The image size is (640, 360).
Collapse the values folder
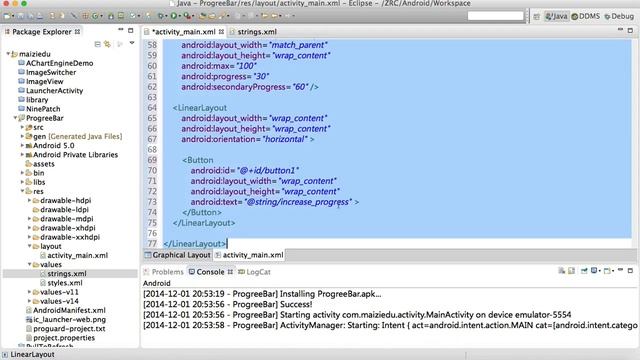point(29,264)
